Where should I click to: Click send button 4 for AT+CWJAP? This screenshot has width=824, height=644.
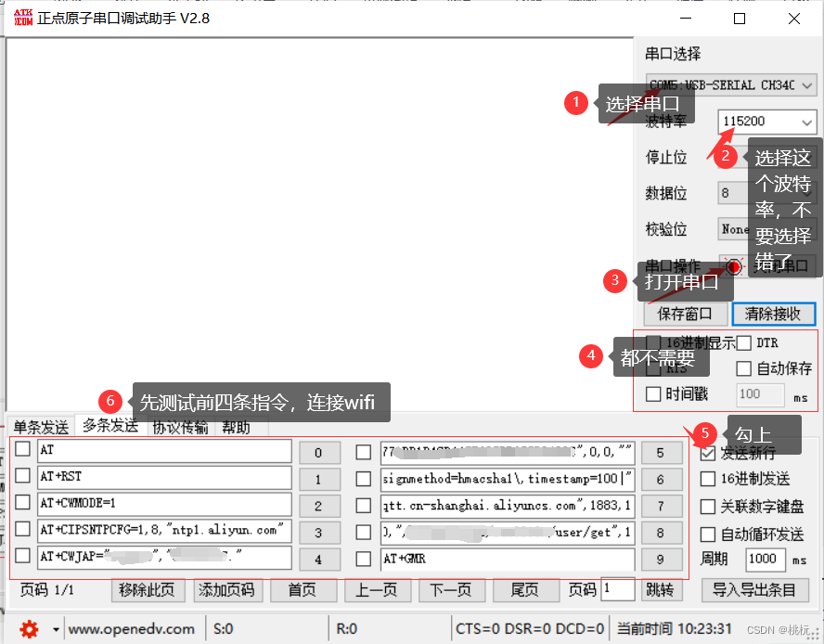(x=319, y=560)
